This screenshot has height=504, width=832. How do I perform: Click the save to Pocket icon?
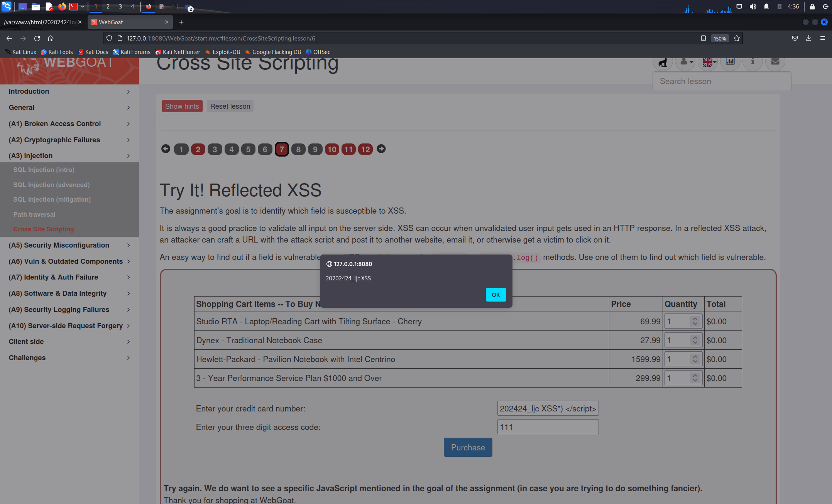795,38
